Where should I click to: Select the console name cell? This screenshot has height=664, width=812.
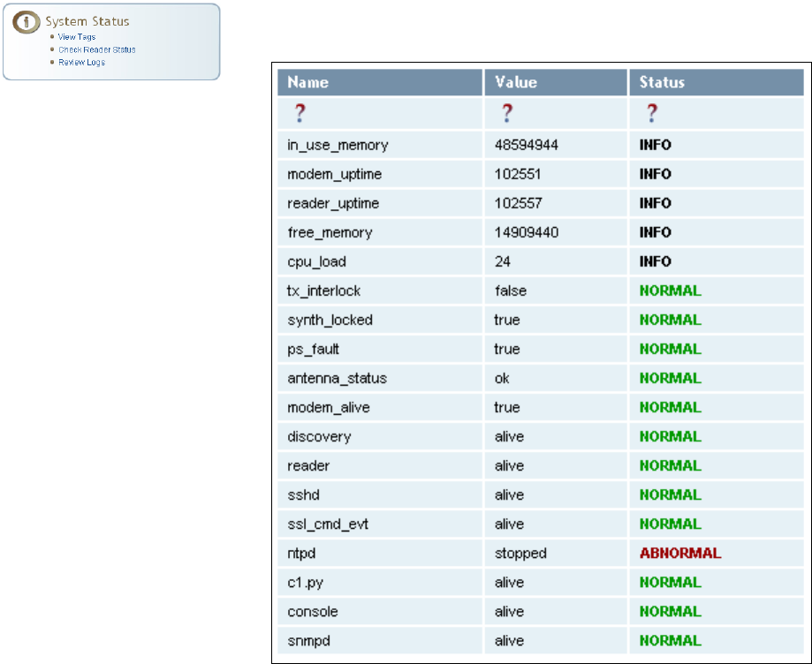coord(380,611)
